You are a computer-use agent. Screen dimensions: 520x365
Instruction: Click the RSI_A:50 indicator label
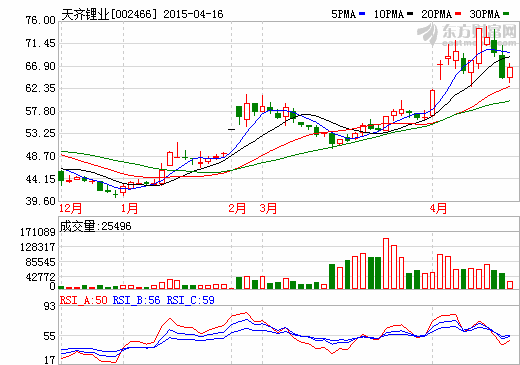tap(84, 300)
